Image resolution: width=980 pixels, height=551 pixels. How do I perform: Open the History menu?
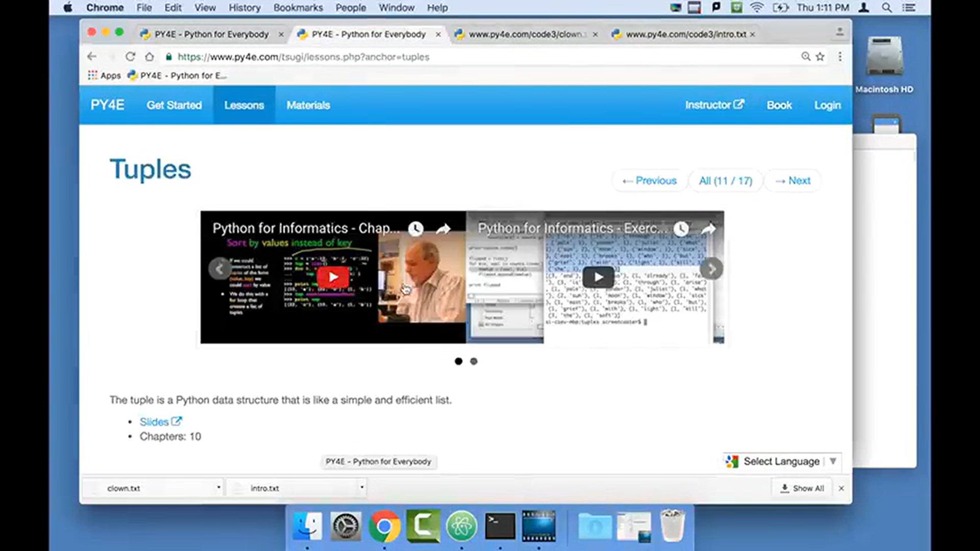coord(244,8)
